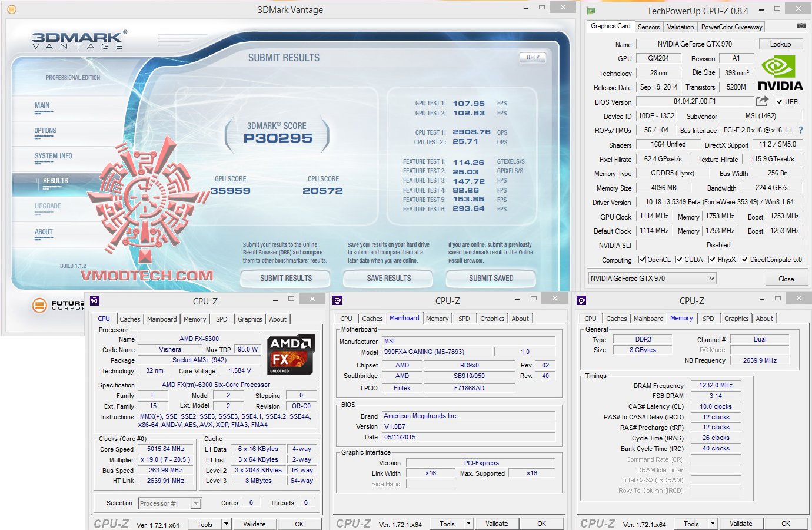Click the processor name AMD FX-6300
The width and height of the screenshot is (812, 530).
[x=199, y=339]
